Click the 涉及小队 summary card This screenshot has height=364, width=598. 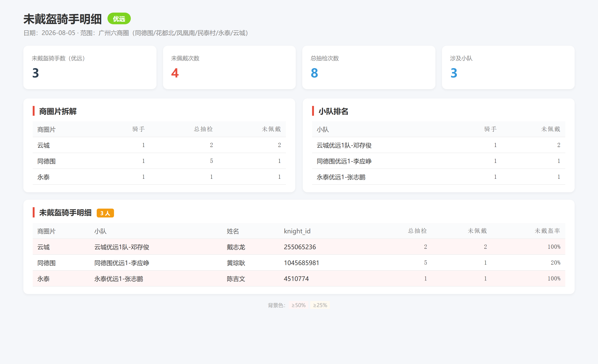click(x=508, y=67)
